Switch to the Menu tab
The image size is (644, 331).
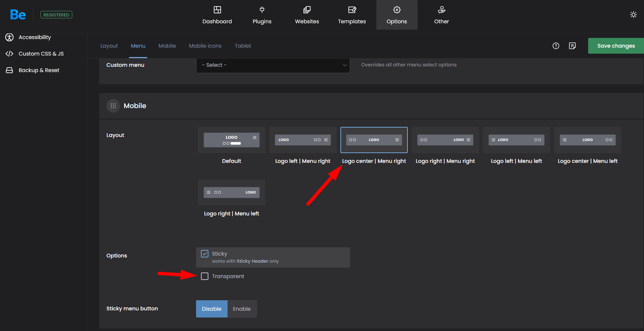138,46
